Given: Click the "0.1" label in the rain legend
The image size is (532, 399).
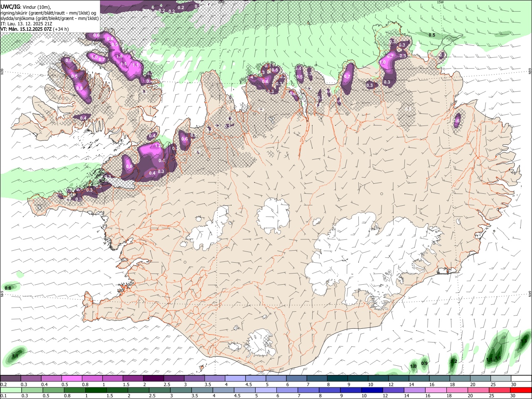Looking at the screenshot, I should (3, 396).
